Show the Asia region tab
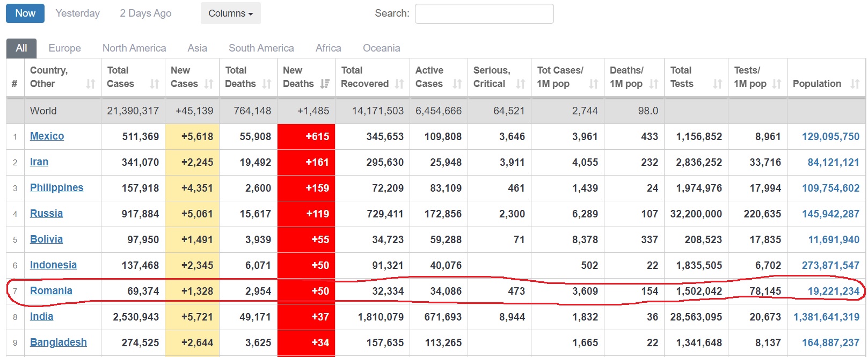This screenshot has height=357, width=868. point(197,48)
